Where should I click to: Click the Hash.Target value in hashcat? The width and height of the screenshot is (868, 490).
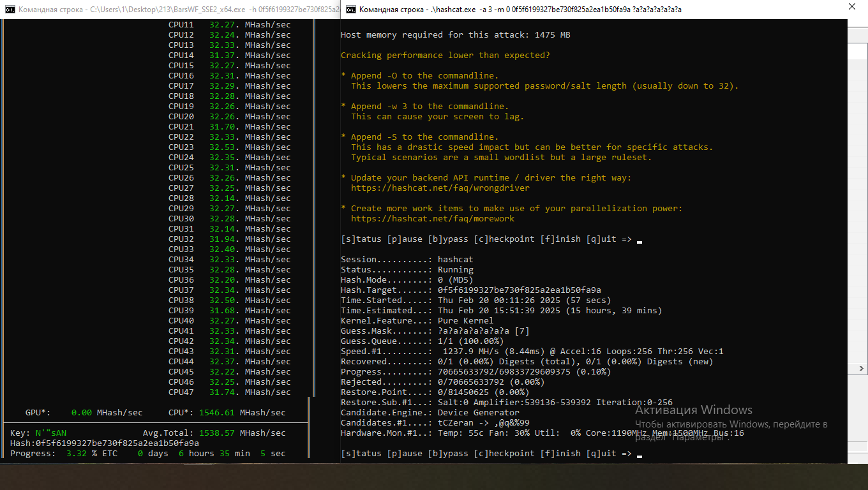[520, 290]
